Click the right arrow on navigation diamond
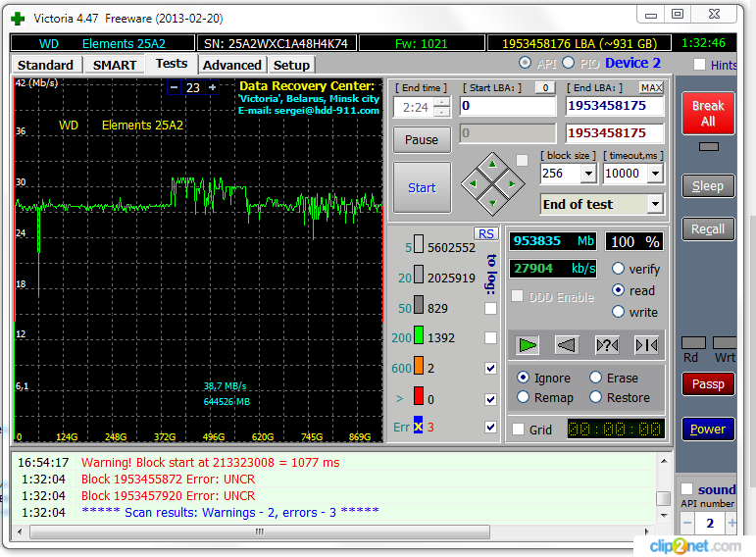This screenshot has height=557, width=756. [x=512, y=182]
